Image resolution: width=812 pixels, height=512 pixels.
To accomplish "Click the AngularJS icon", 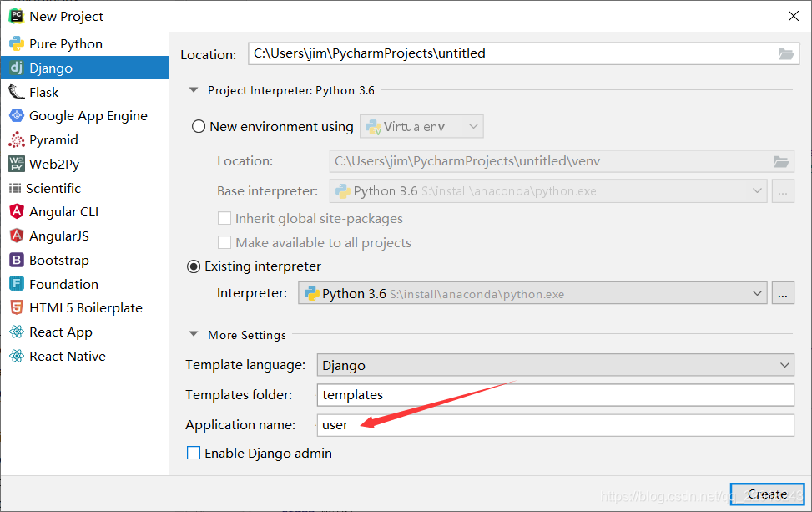I will 17,236.
